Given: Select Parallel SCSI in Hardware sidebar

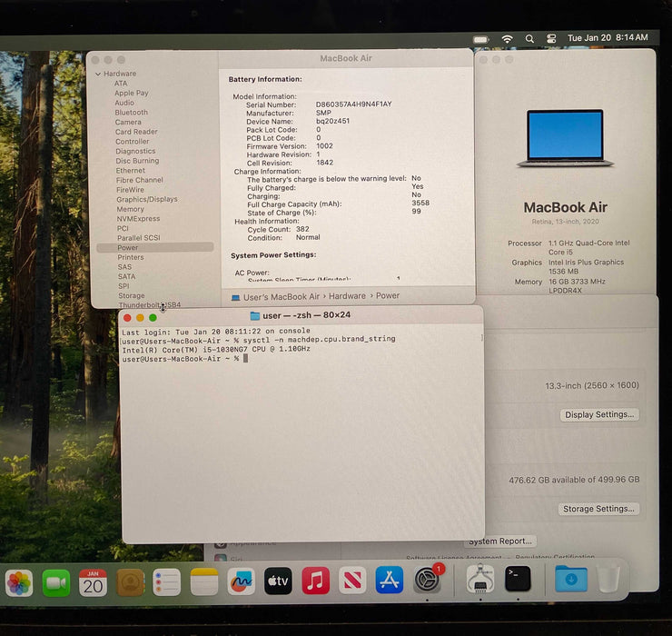Looking at the screenshot, I should coord(138,237).
